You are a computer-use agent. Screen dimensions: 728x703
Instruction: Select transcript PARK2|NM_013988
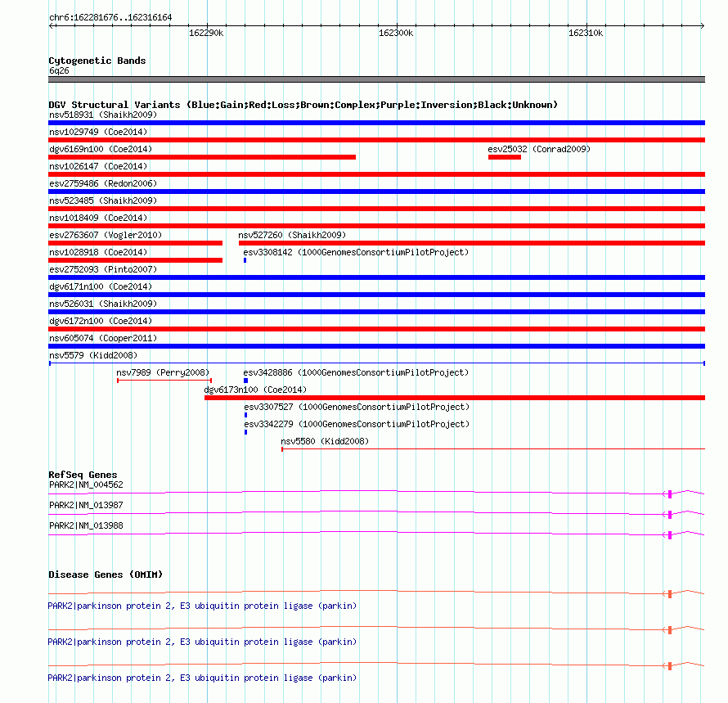[x=86, y=526]
